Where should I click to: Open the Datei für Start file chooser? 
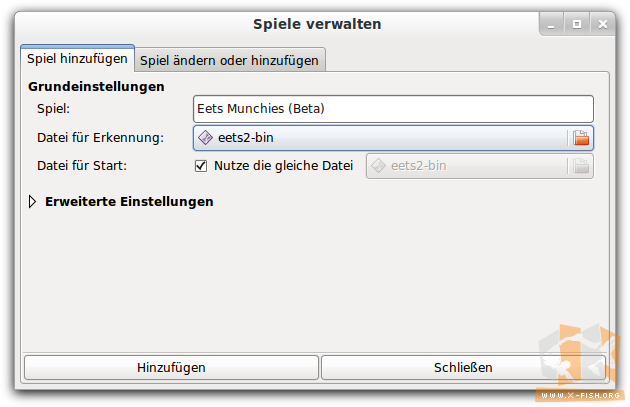[x=470, y=166]
